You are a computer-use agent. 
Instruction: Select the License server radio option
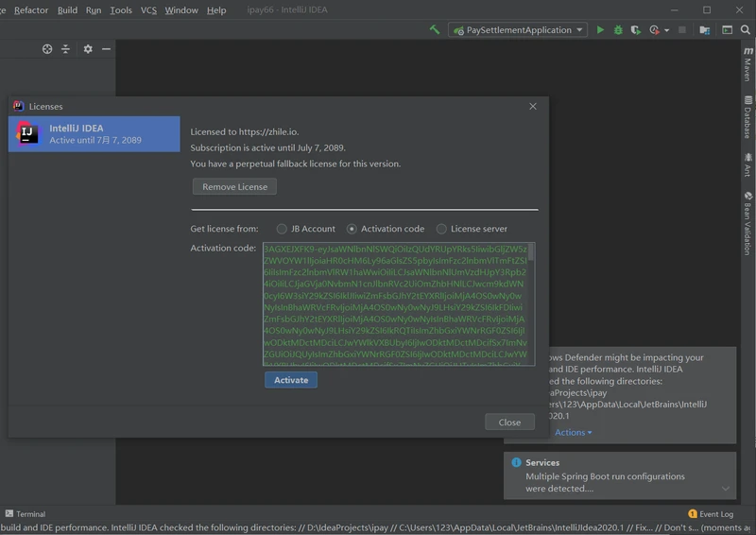441,229
